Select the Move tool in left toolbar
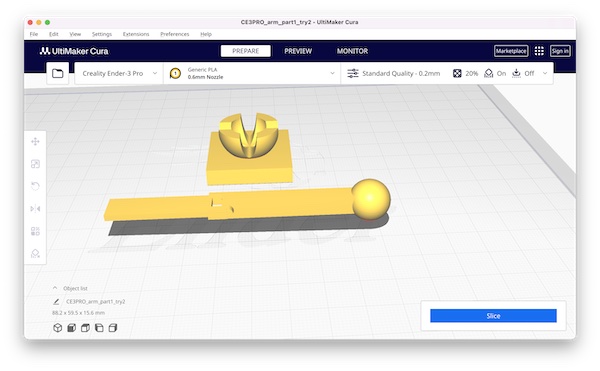 coord(35,142)
